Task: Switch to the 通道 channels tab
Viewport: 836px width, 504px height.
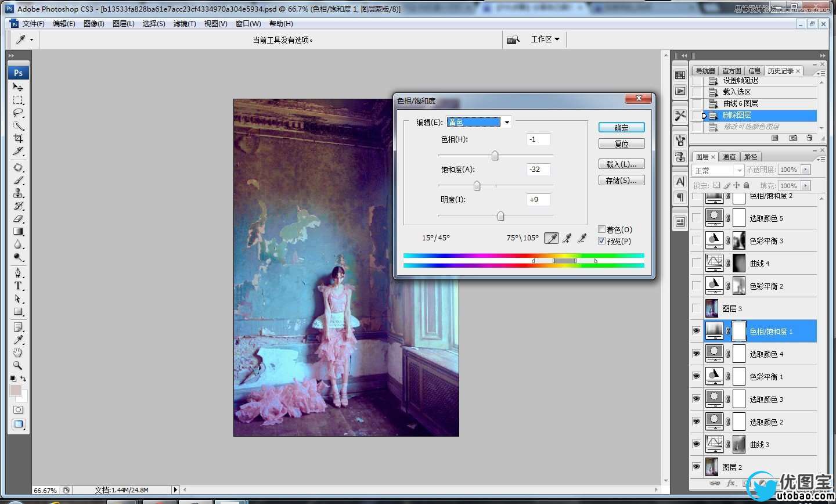Action: (729, 157)
